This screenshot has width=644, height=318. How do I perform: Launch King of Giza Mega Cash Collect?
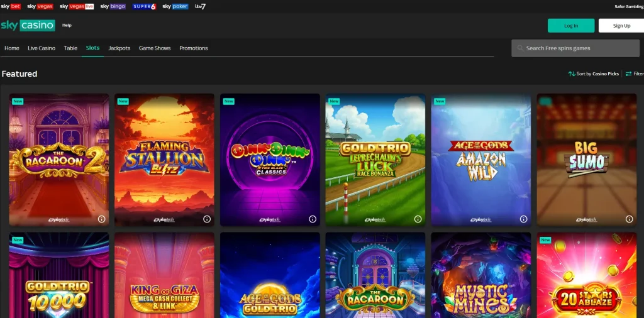[x=164, y=275]
